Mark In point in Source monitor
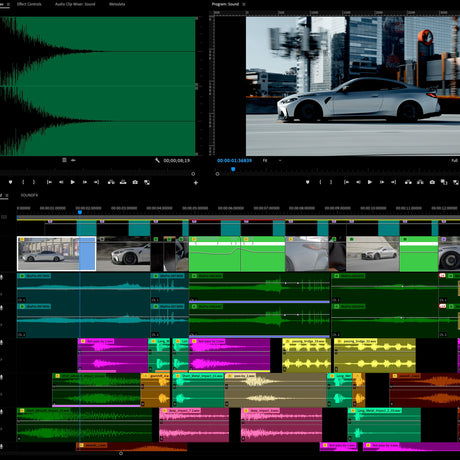 pos(23,182)
